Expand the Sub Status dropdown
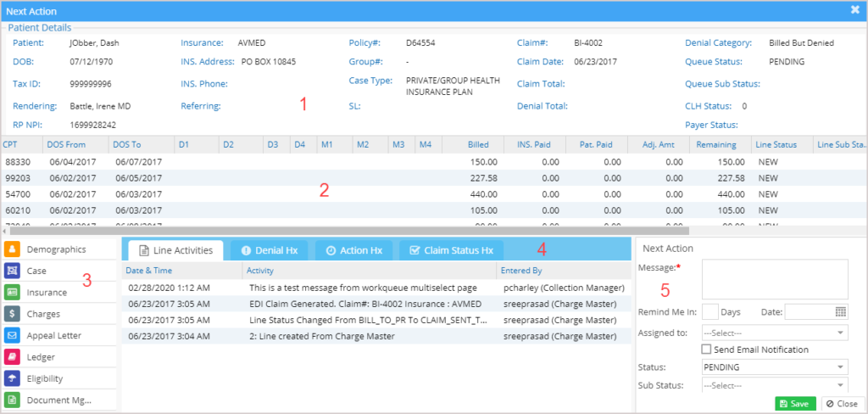This screenshot has height=414, width=868. coord(775,385)
